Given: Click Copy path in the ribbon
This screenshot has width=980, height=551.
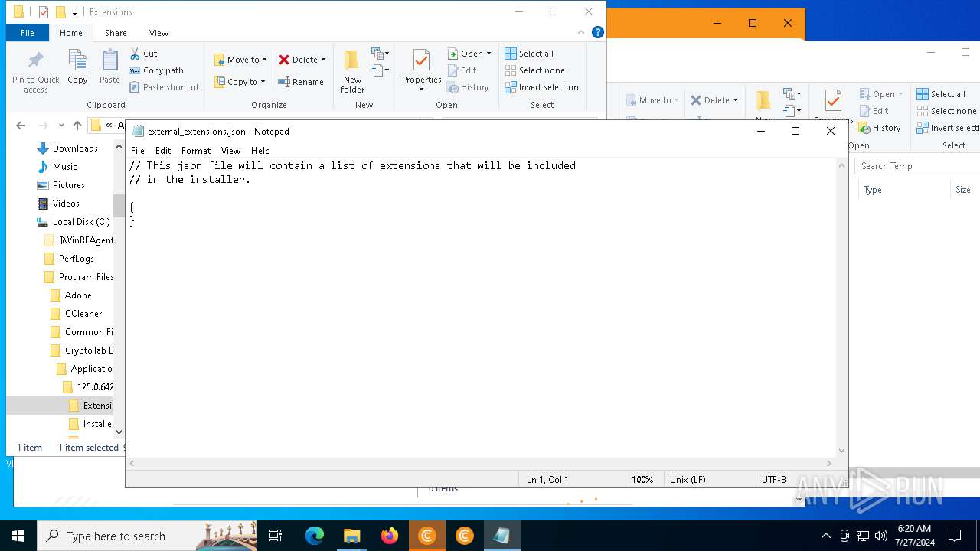Looking at the screenshot, I should pyautogui.click(x=156, y=70).
